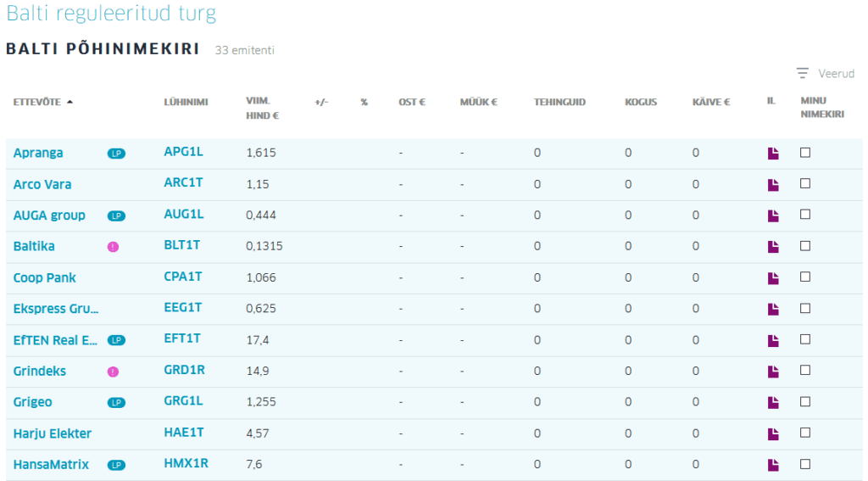Open the Coop Pank company link
The image size is (868, 481).
45,277
